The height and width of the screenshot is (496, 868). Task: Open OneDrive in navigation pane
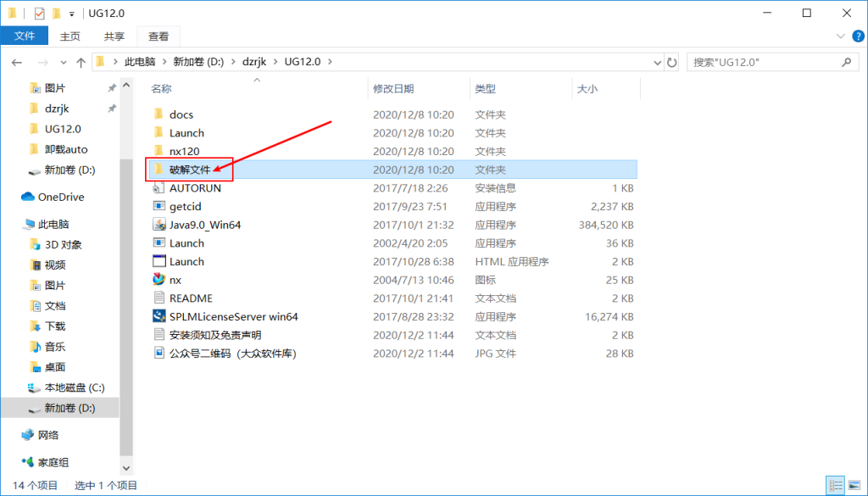[x=60, y=197]
